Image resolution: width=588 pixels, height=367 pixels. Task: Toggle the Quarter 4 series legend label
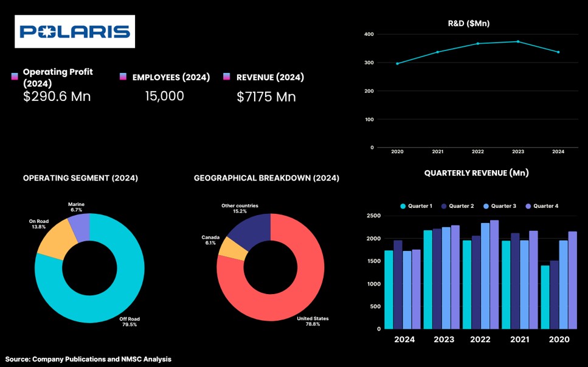pos(545,207)
